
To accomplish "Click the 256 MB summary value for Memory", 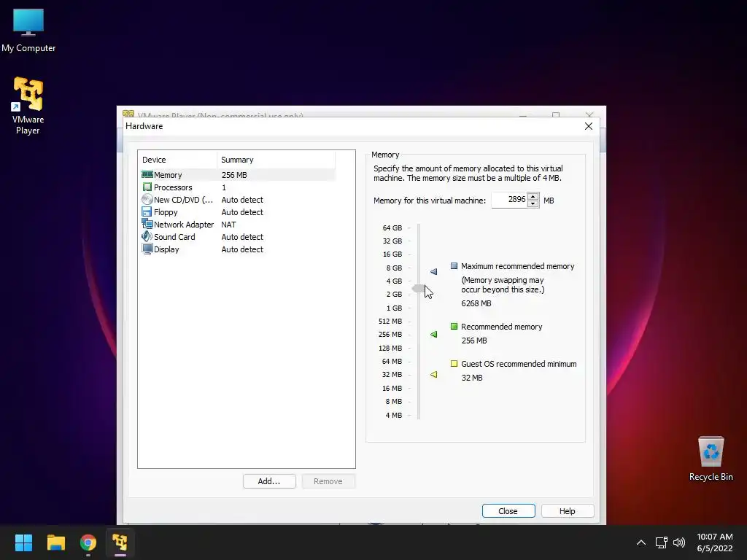I will (234, 175).
